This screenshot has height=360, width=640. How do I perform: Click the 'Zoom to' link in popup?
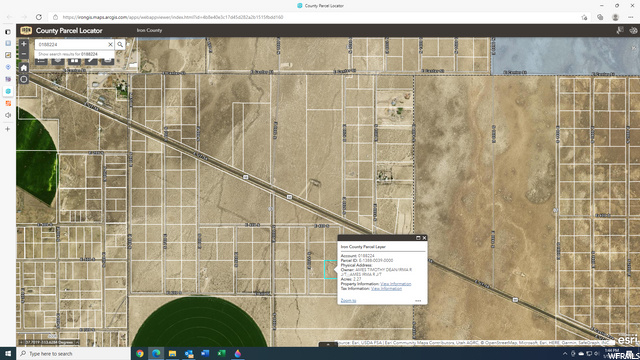(x=348, y=300)
